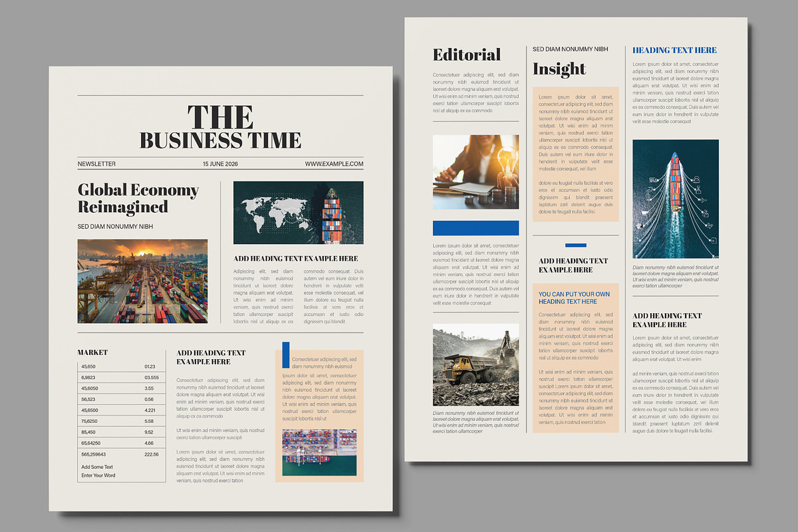Select the aerial cargo ship with wake photo
This screenshot has height=532, width=798.
676,199
